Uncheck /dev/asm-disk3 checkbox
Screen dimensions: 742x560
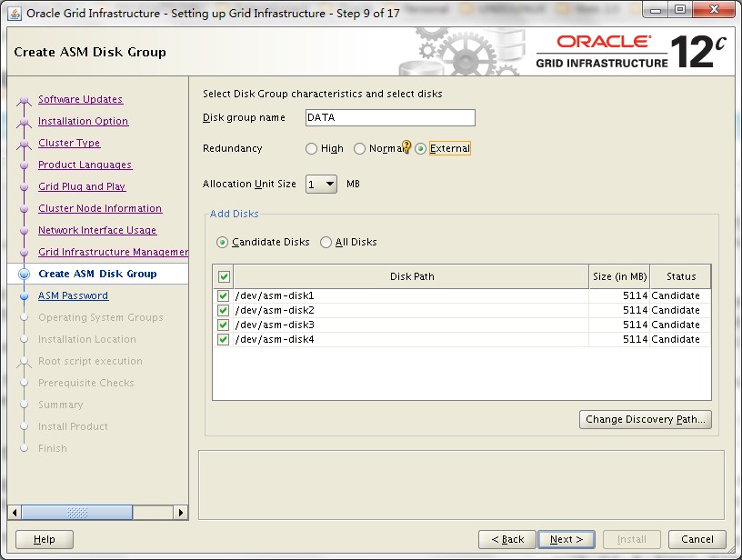(223, 325)
